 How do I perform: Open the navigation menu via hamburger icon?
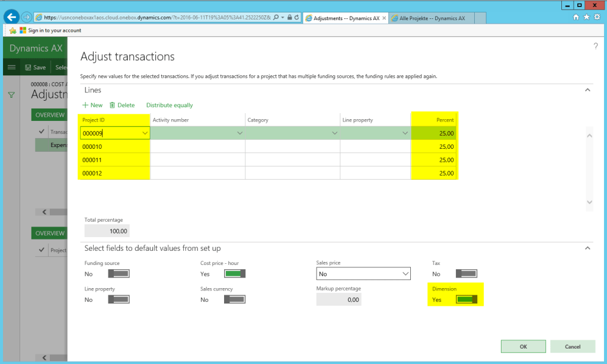pos(12,67)
